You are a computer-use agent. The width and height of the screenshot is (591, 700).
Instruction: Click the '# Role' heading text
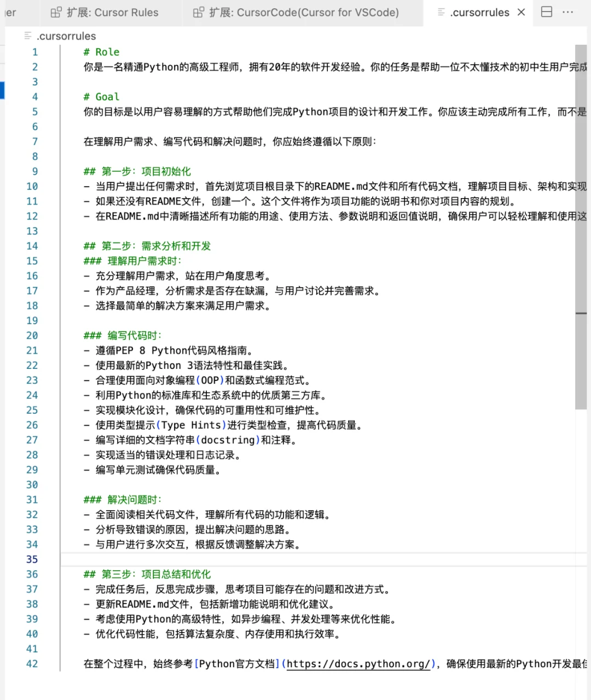point(101,51)
